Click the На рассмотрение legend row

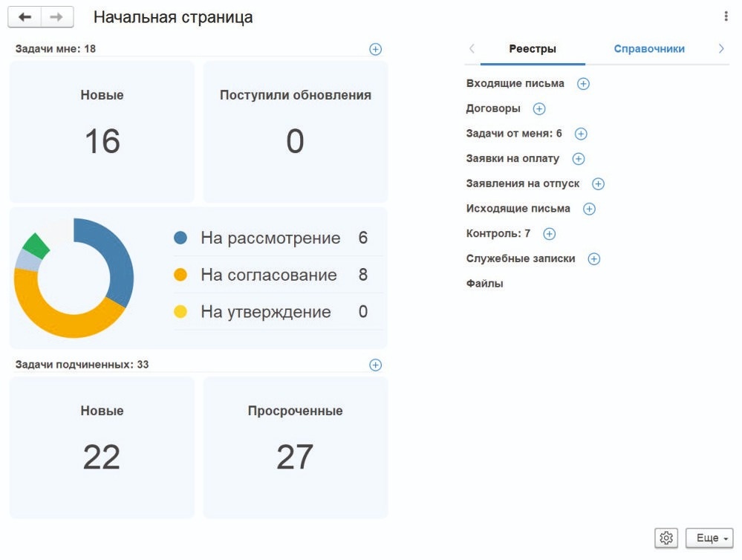pyautogui.click(x=279, y=238)
